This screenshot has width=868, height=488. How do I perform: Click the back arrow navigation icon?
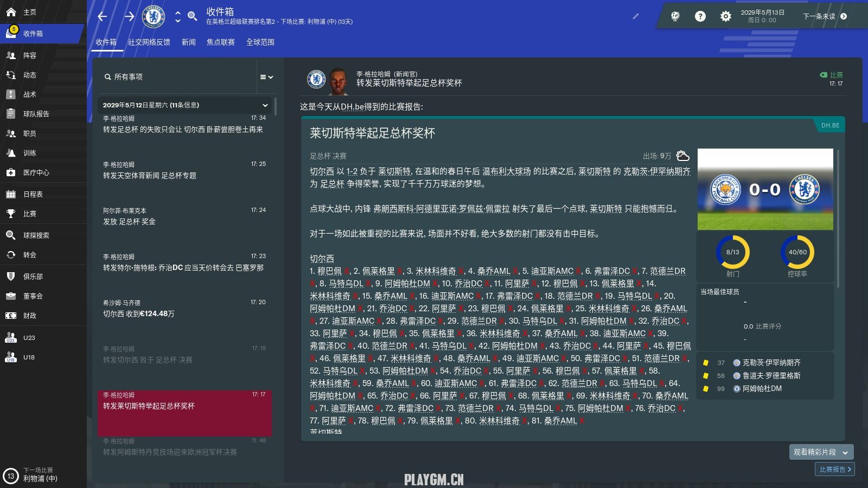(x=103, y=16)
